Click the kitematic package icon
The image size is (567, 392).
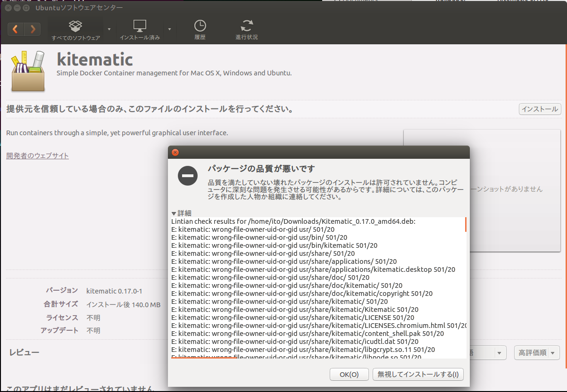point(27,71)
